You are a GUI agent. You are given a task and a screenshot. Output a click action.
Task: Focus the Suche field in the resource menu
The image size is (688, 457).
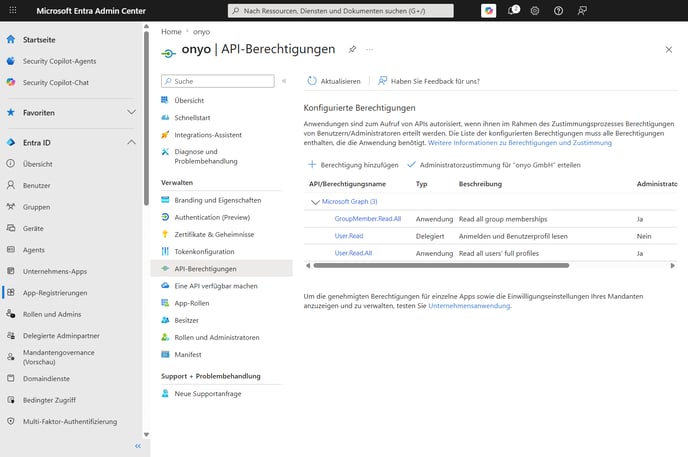pyautogui.click(x=218, y=81)
